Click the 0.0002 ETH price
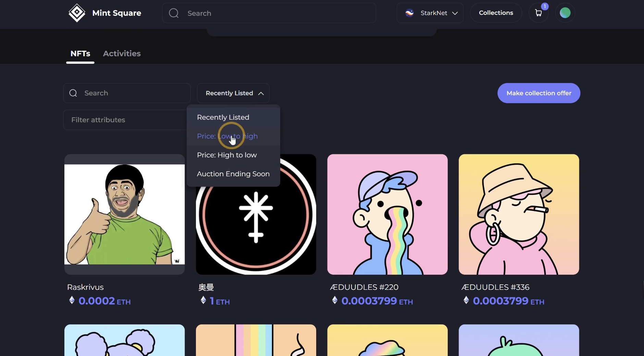644x356 pixels. (x=104, y=301)
